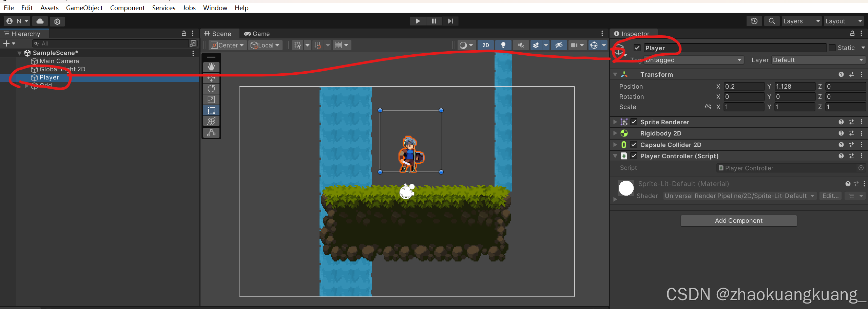Toggle scene lighting bulb

(x=503, y=45)
